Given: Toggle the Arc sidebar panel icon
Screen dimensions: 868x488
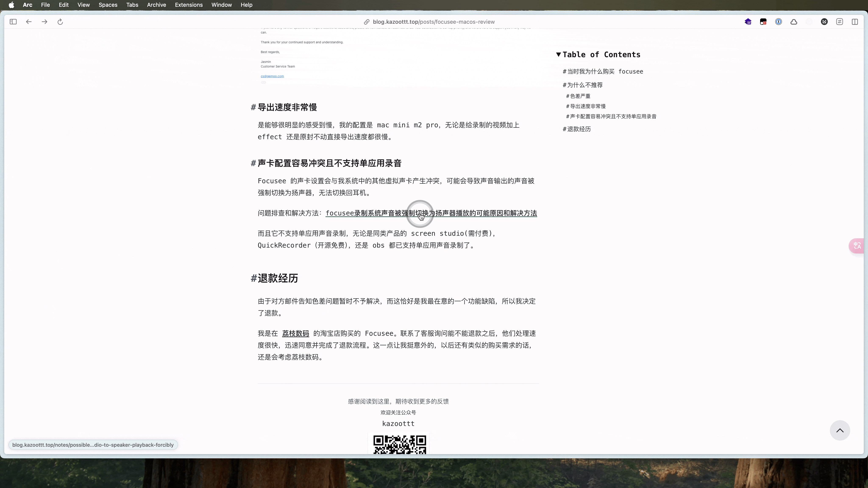Looking at the screenshot, I should [x=13, y=22].
